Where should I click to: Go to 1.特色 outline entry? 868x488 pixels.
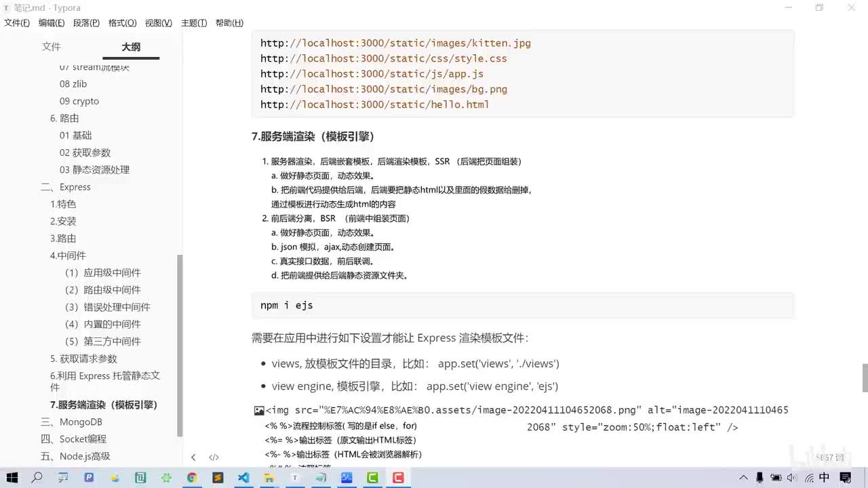pyautogui.click(x=63, y=204)
